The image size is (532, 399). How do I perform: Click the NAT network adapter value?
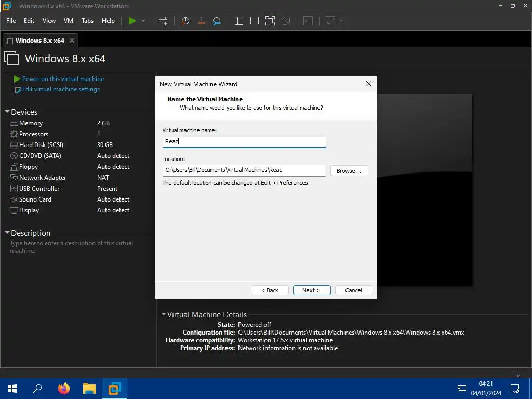103,178
